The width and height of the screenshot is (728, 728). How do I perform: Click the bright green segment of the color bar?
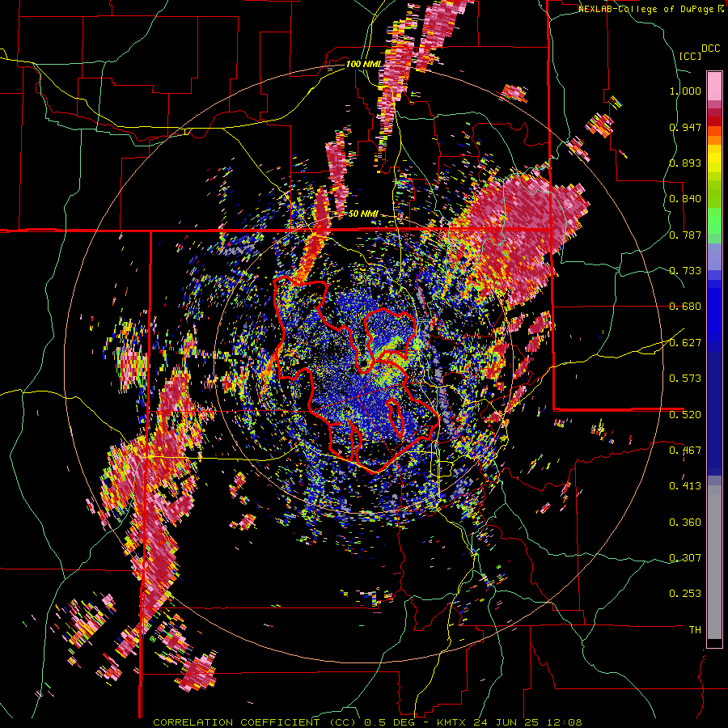[x=714, y=221]
